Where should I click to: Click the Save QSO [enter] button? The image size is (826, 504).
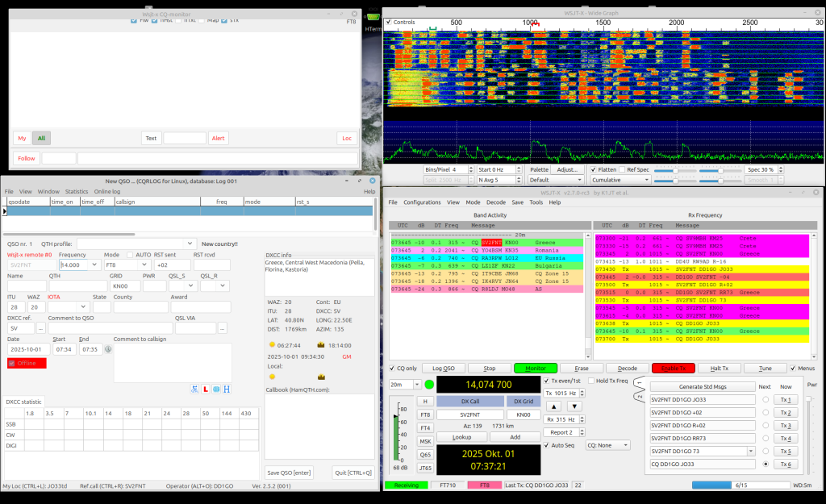pos(289,473)
